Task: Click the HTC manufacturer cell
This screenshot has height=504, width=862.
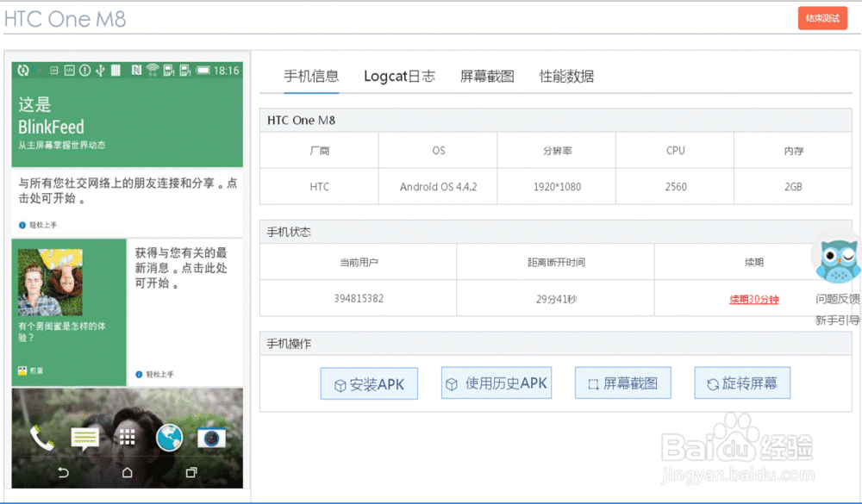Action: [x=320, y=187]
